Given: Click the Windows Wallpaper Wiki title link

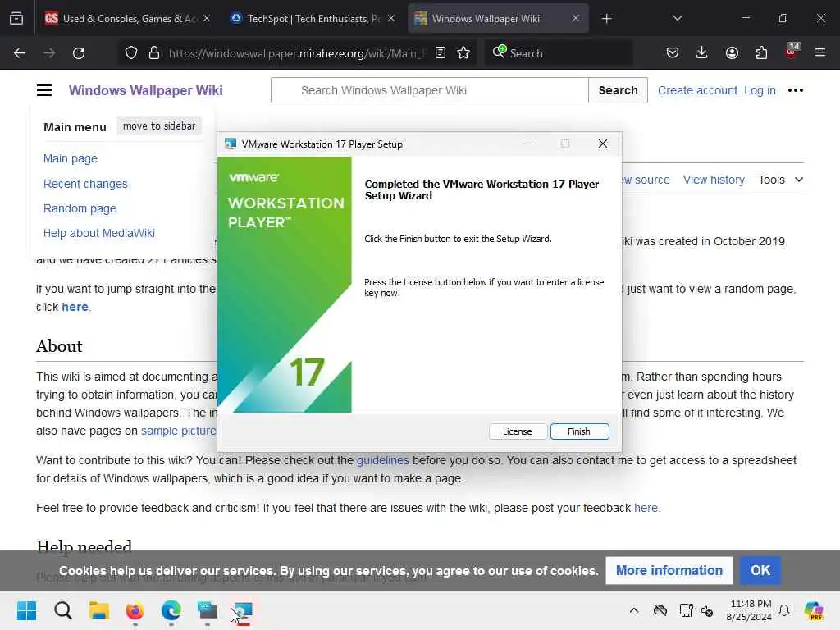Looking at the screenshot, I should point(146,90).
